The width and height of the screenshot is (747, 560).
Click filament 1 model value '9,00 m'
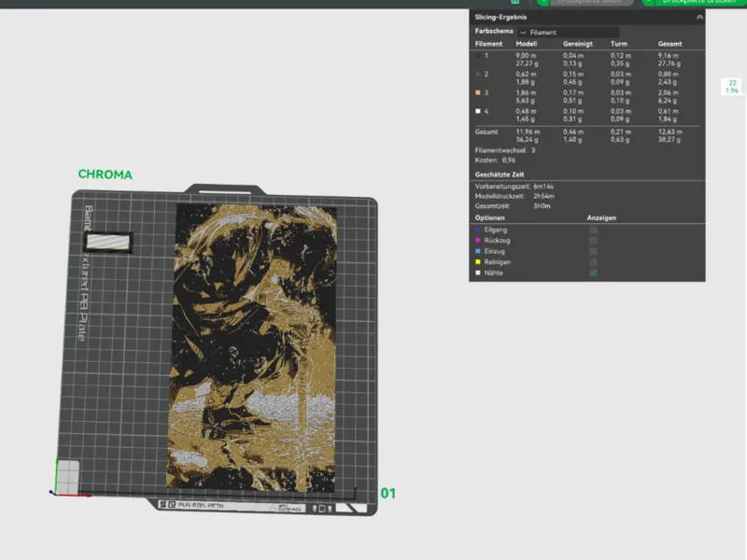[526, 56]
